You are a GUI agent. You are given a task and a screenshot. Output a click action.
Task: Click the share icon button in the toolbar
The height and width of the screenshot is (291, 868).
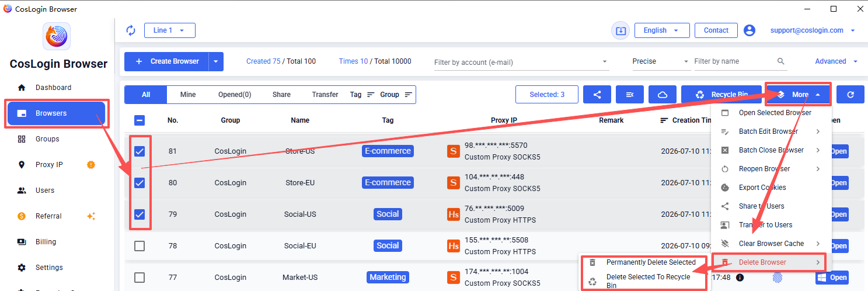point(597,95)
